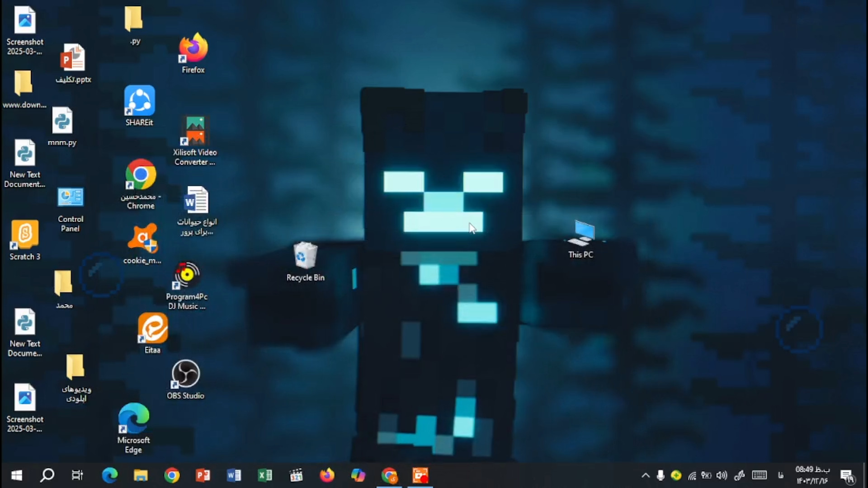Select the top Screenshot 2025-03 file
868x488 pixels.
[x=25, y=31]
